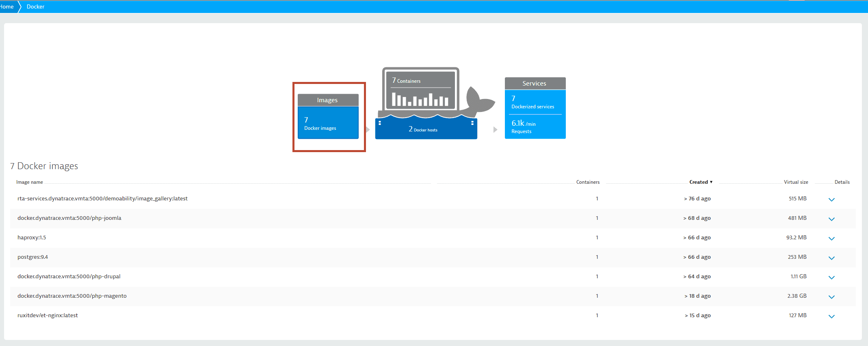Click the 6.1k/min Requests metric
The image size is (868, 346).
(535, 127)
